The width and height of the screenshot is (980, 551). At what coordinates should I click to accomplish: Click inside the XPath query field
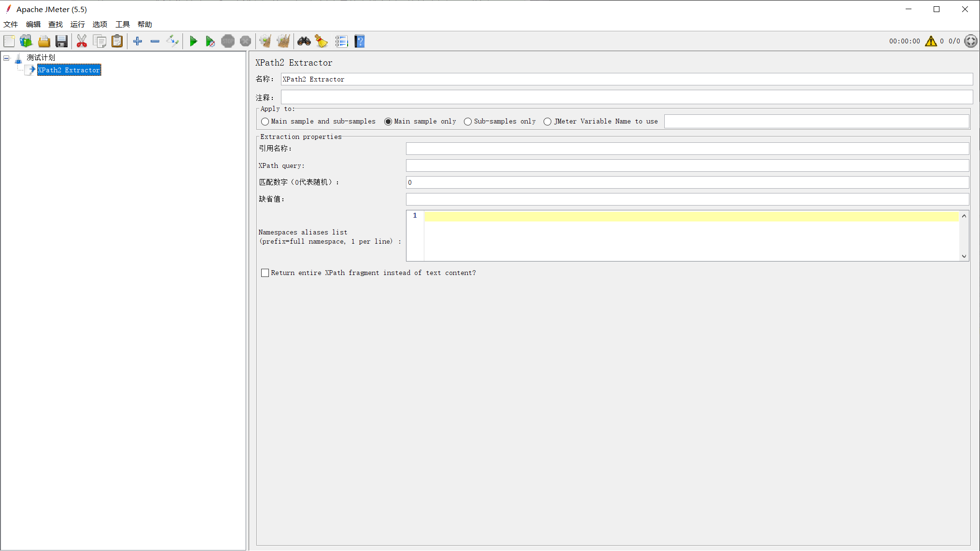coord(579,165)
